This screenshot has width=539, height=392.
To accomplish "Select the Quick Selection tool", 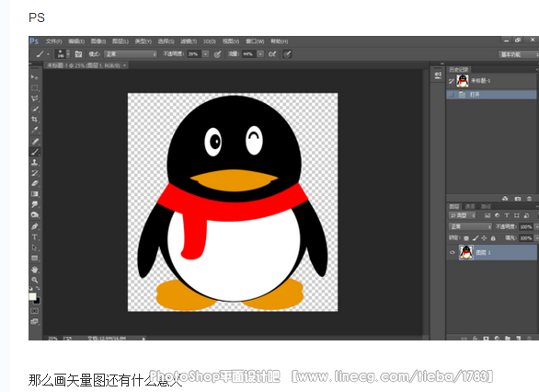I will coord(34,109).
